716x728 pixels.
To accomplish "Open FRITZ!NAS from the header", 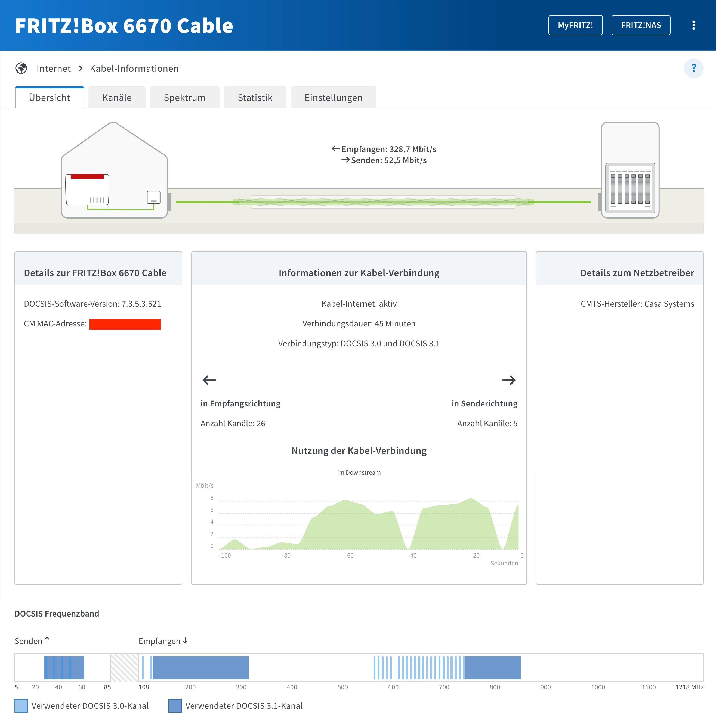I will (x=640, y=25).
